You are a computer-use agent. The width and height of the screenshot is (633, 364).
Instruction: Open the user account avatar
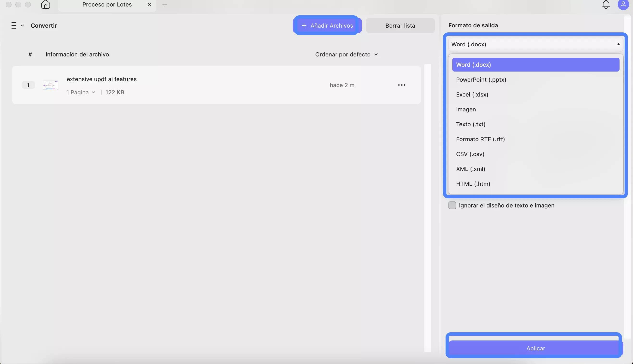pyautogui.click(x=623, y=5)
